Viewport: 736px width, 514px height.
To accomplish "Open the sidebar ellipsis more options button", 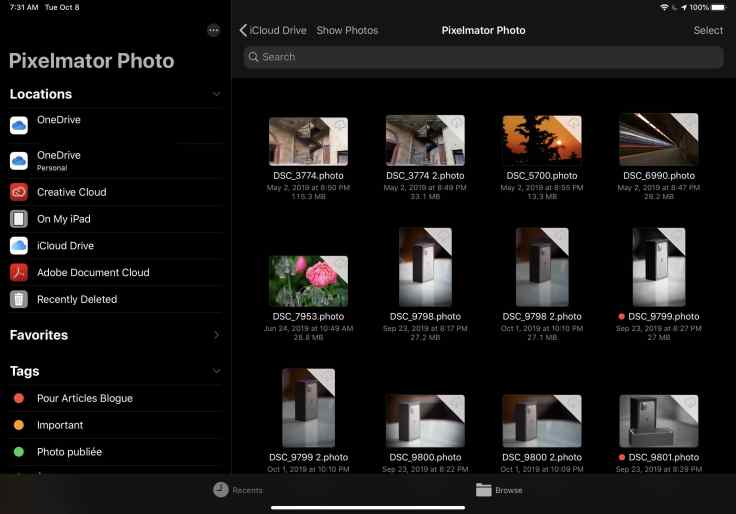I will 214,31.
